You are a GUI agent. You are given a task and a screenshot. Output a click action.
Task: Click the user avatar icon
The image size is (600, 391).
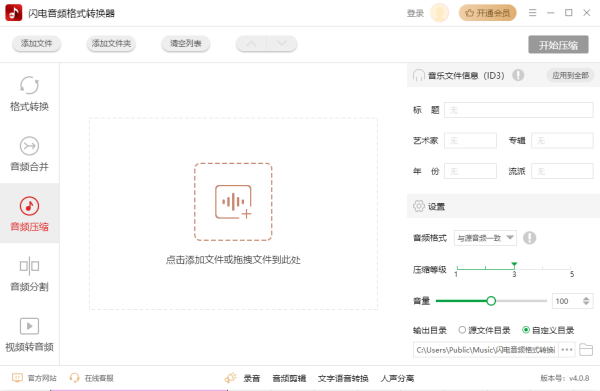(439, 13)
